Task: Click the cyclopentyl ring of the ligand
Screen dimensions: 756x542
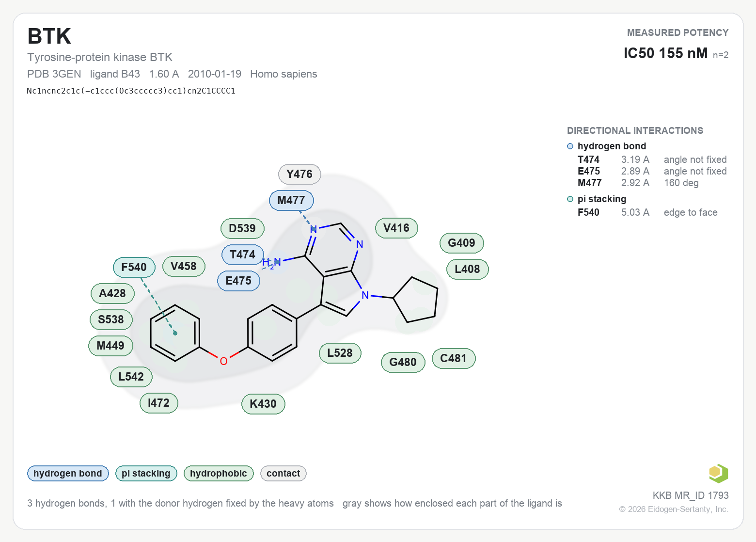Action: [x=417, y=301]
